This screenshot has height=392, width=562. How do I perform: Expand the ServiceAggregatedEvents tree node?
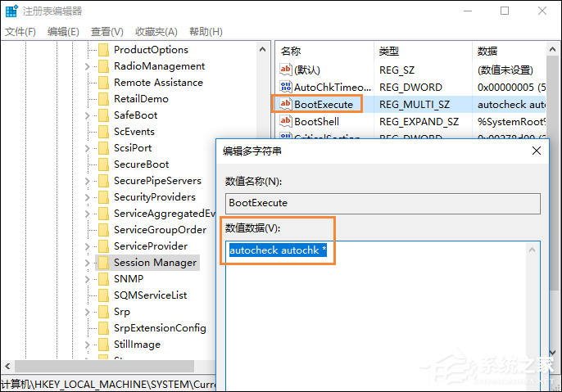click(x=87, y=214)
